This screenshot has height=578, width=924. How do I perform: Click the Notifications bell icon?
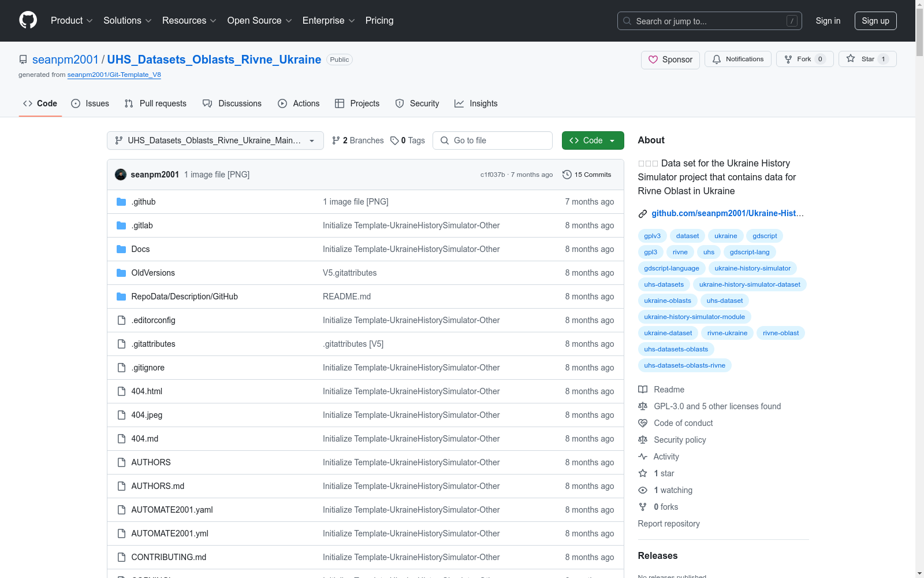[717, 59]
